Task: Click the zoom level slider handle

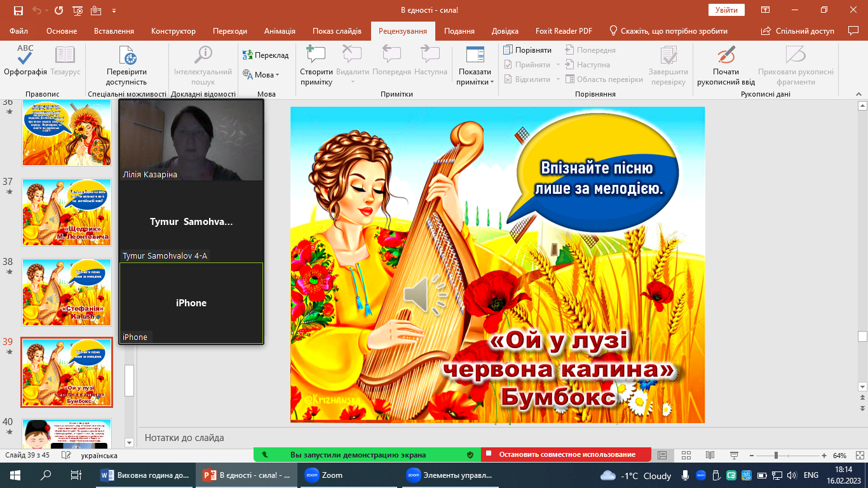Action: 776,456
